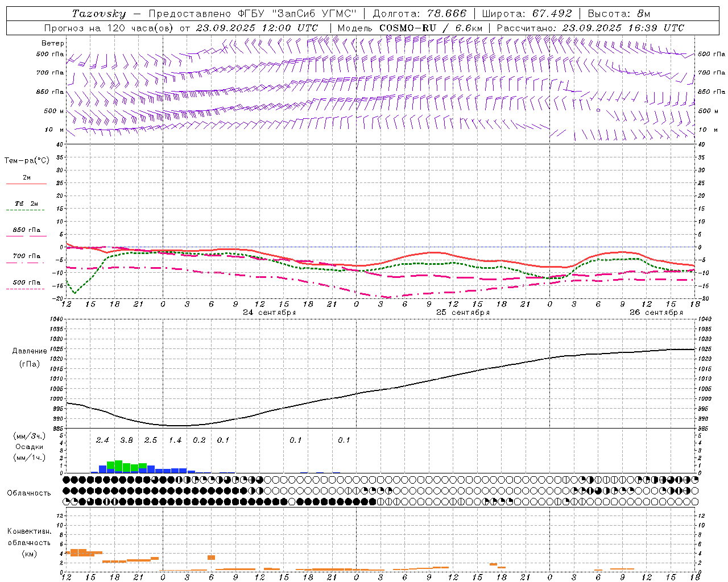
Task: Select the Давление pressure axis title
Action: coord(29,351)
